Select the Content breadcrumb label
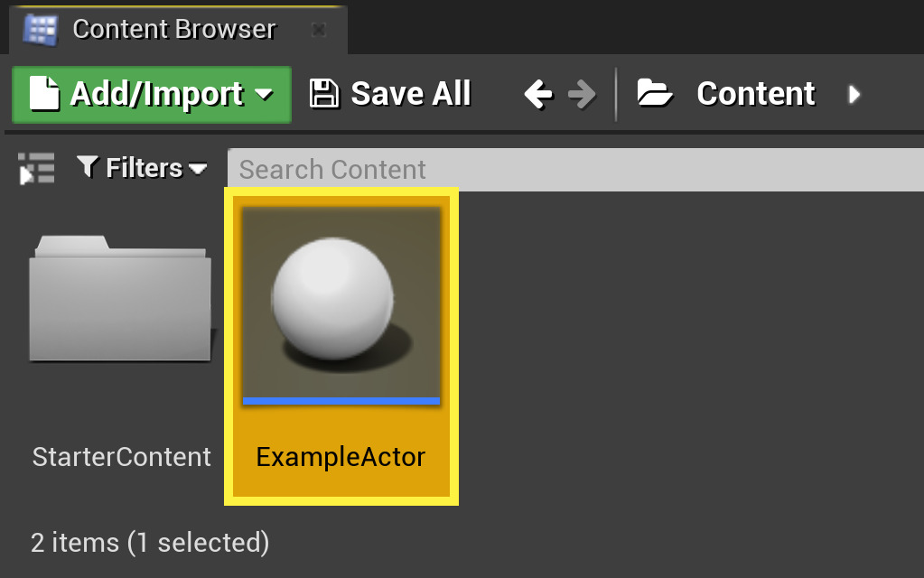924x578 pixels. coord(755,91)
